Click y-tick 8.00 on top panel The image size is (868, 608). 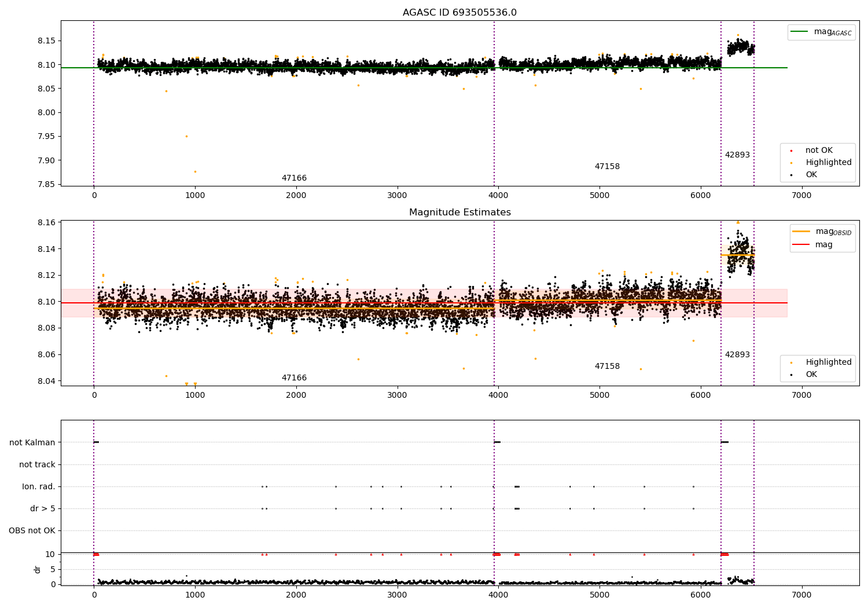46,113
